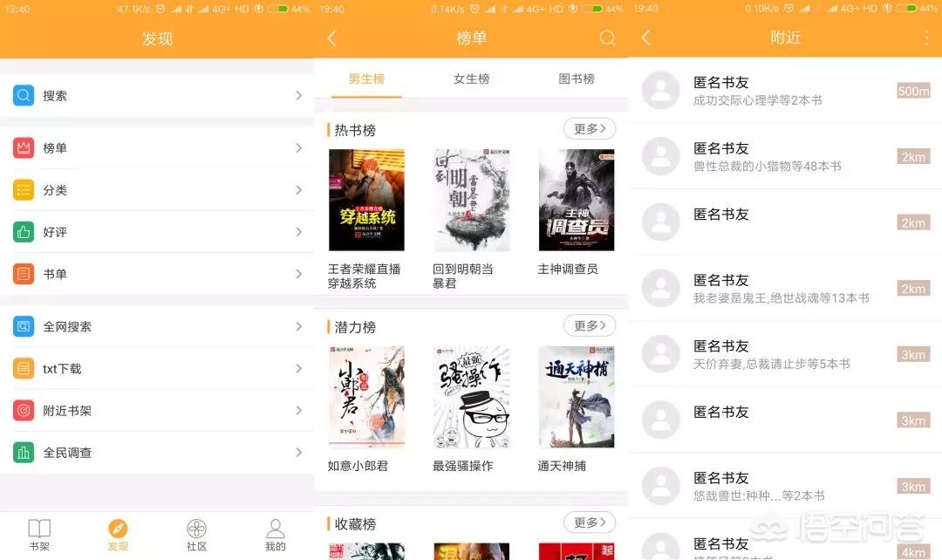942x560 pixels.
Task: Open the more options menu on 附近
Action: point(927,38)
